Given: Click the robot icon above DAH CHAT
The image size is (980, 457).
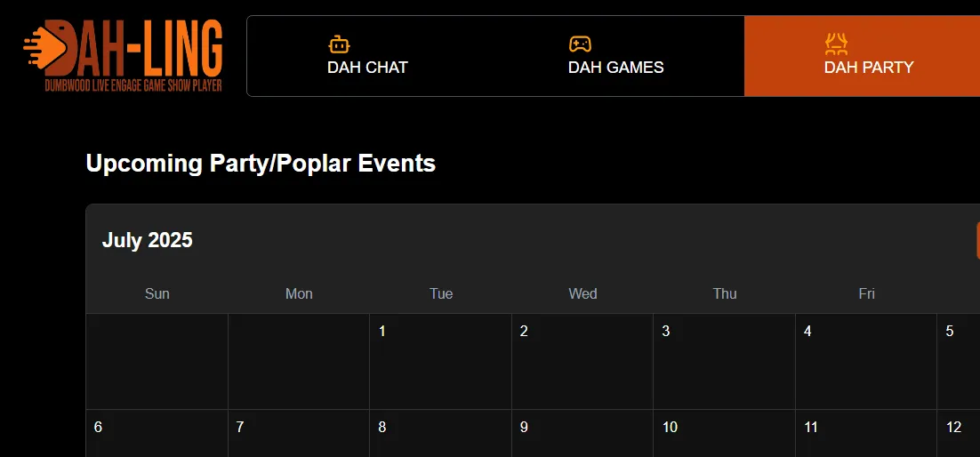Looking at the screenshot, I should [x=339, y=44].
